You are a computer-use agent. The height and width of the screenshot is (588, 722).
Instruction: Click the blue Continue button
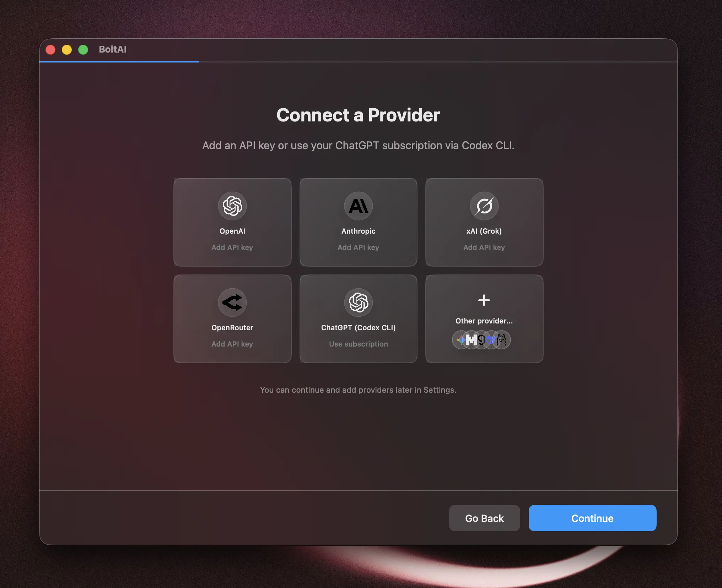(592, 518)
